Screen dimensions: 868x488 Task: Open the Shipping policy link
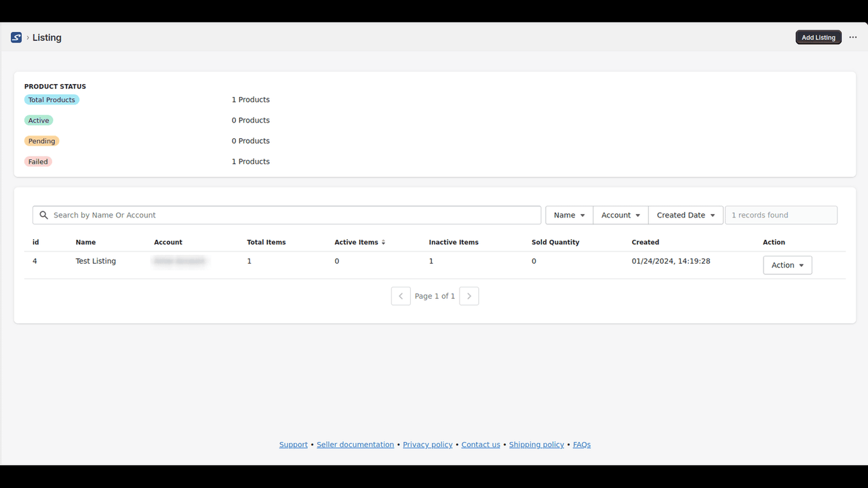(536, 445)
